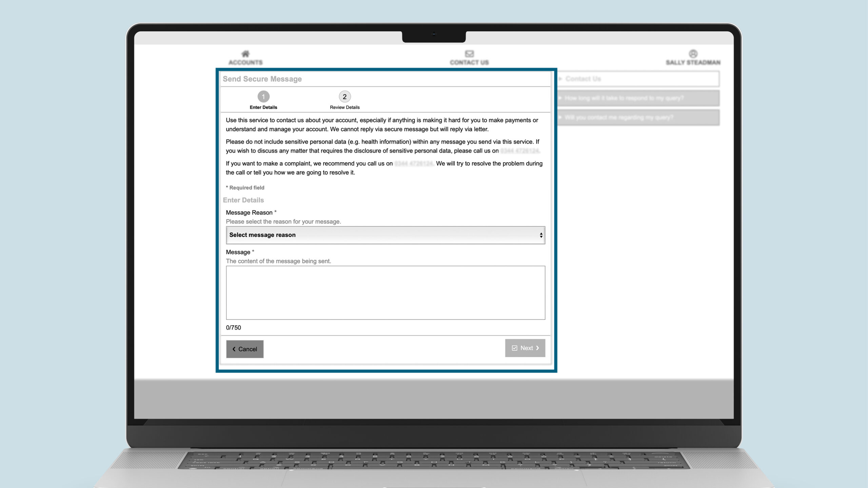Click the step 1 circle icon
Viewport: 868px width, 488px height.
[263, 97]
